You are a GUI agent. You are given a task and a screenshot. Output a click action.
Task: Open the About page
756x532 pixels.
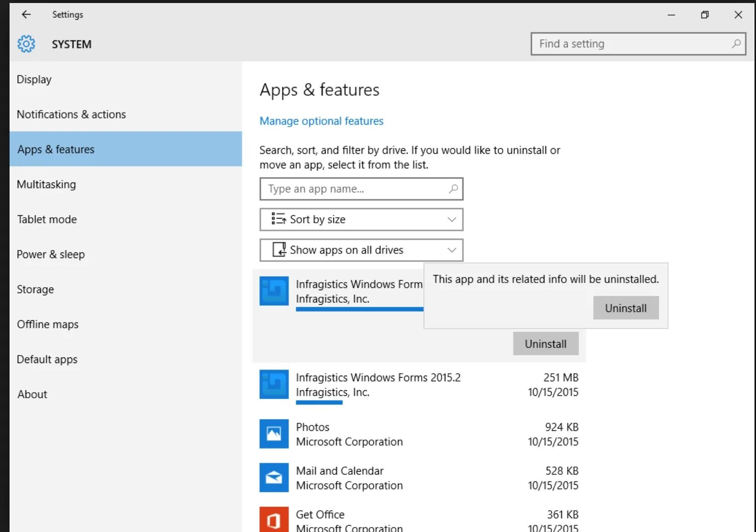(126, 394)
